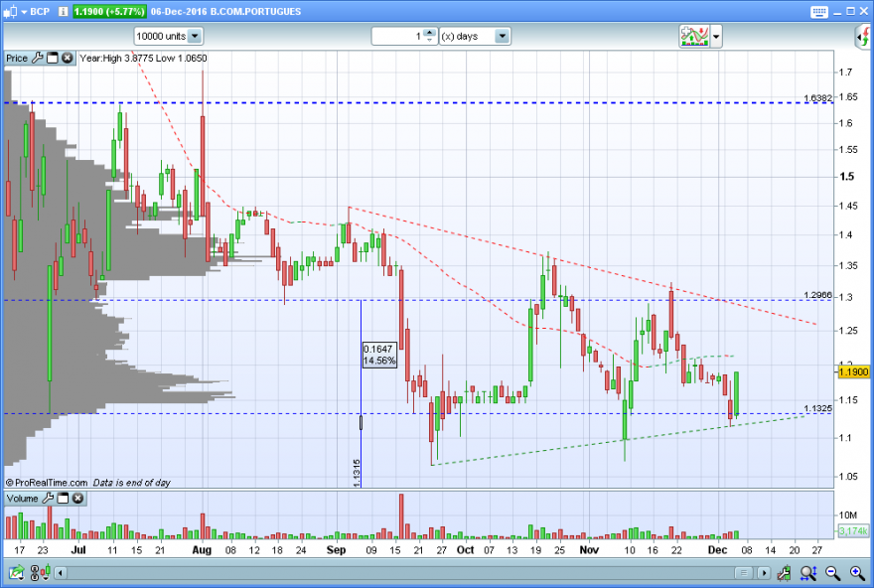Click the zoom in magnifier icon
Screen dimensions: 874x588
coord(857,572)
